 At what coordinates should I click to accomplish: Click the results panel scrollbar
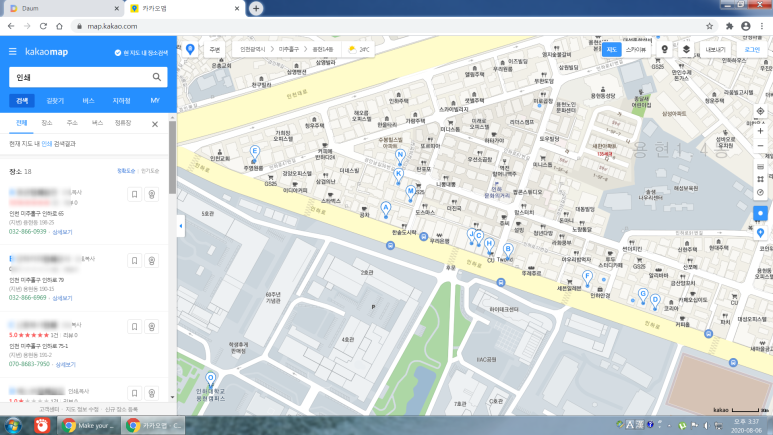point(173,158)
